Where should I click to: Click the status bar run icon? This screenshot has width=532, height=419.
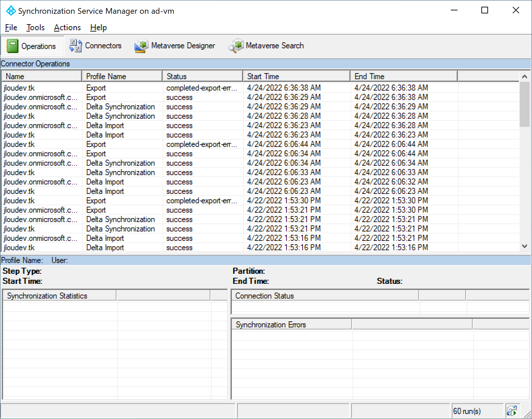(x=512, y=411)
